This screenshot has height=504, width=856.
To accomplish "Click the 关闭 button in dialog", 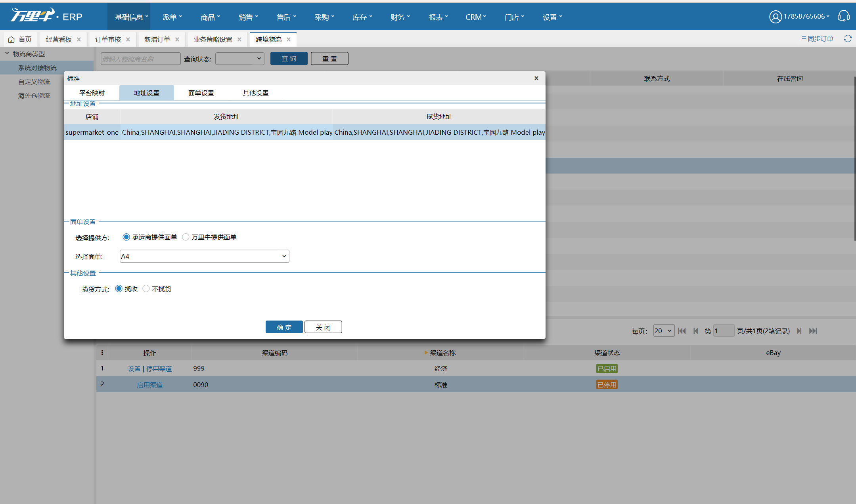I will [x=323, y=327].
